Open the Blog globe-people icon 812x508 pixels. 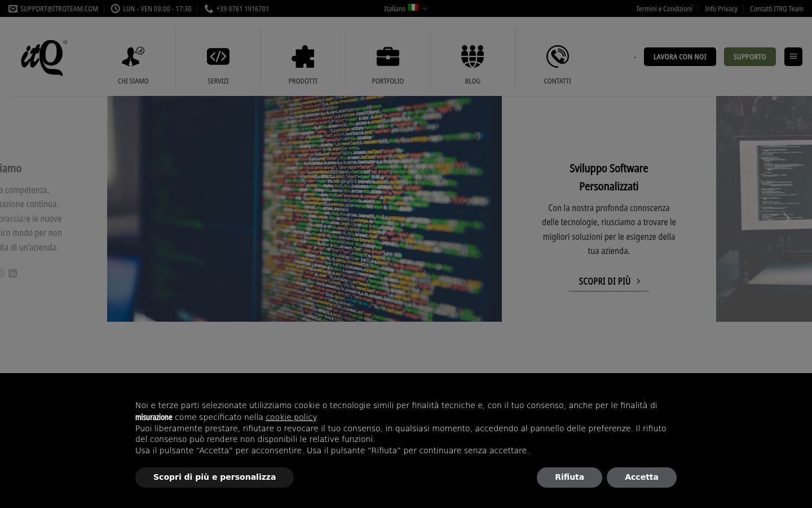[473, 56]
